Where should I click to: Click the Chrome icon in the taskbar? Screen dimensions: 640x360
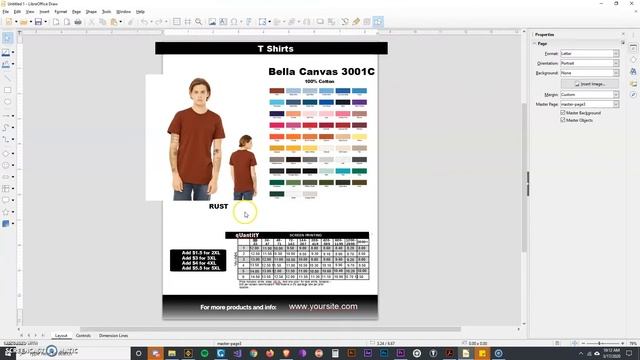pyautogui.click(x=253, y=353)
